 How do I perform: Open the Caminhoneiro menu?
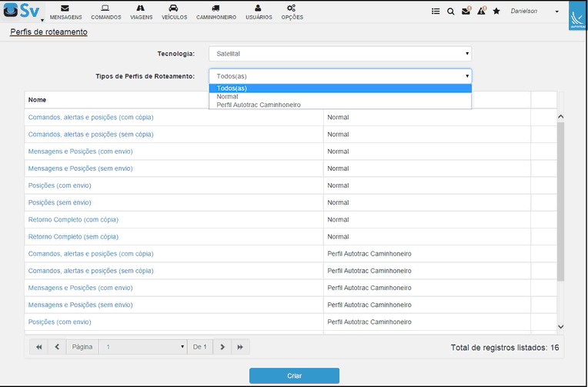click(x=216, y=12)
